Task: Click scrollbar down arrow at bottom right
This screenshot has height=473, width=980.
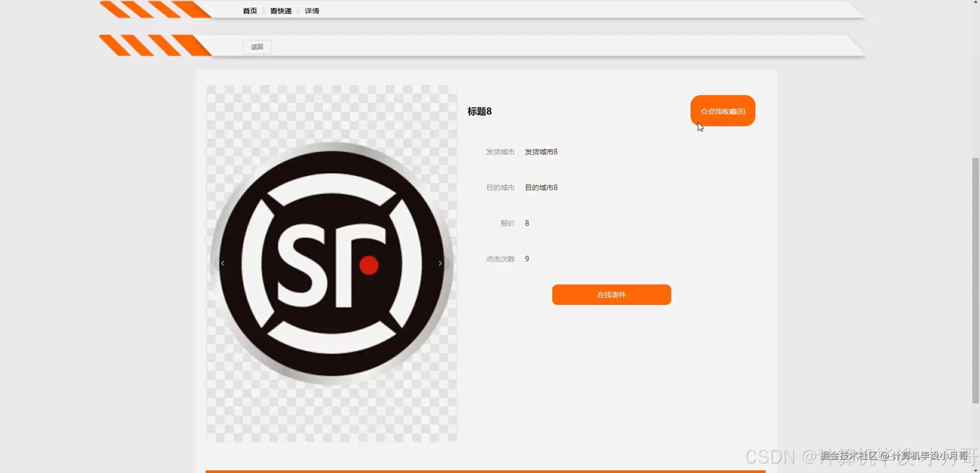Action: click(975, 470)
